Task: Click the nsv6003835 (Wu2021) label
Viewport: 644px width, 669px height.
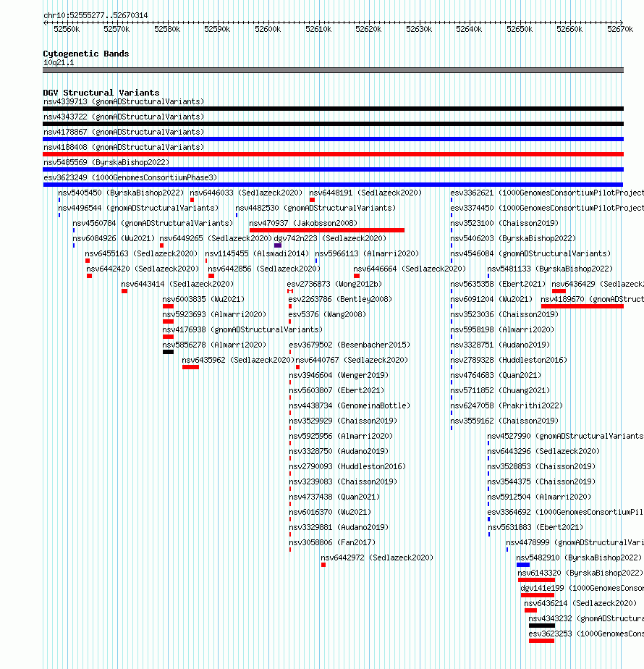Action: 203,299
